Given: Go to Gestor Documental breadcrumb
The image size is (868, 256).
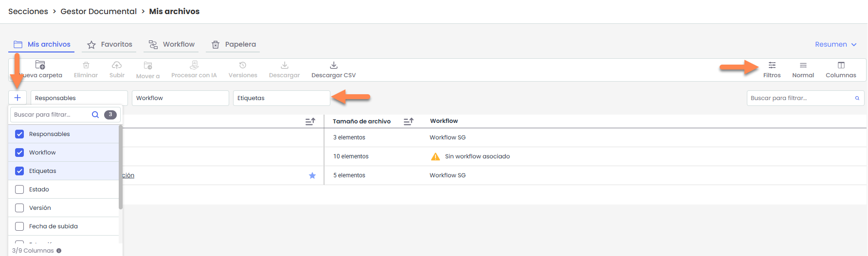Looking at the screenshot, I should tap(98, 11).
